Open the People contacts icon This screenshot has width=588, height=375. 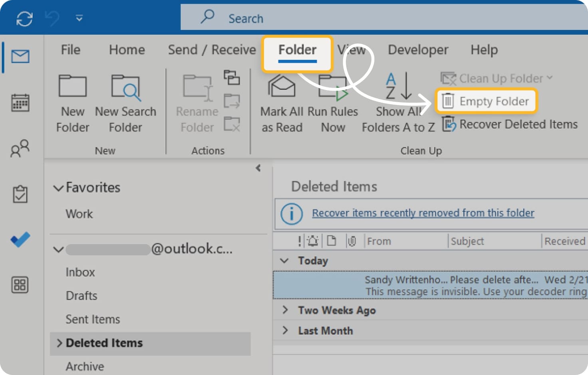[x=20, y=148]
